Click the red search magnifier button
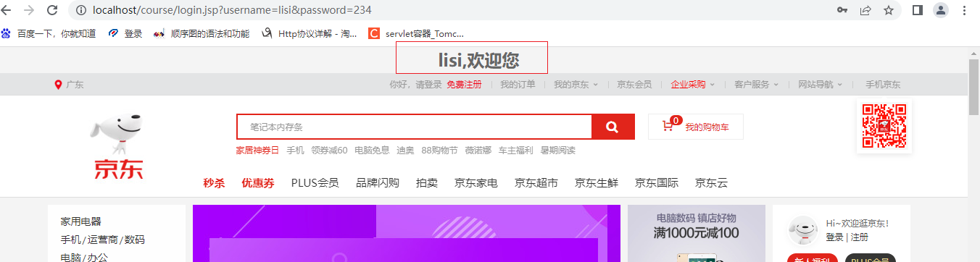980x262 pixels. [x=613, y=127]
